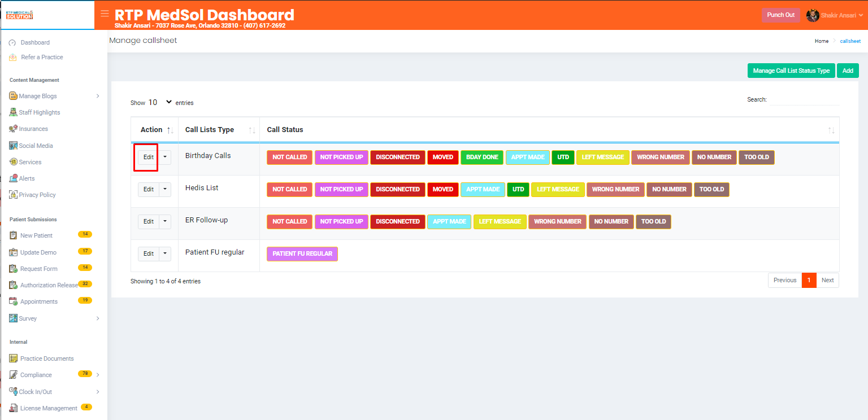
Task: Open the entries-per-page dropdown
Action: pos(160,102)
